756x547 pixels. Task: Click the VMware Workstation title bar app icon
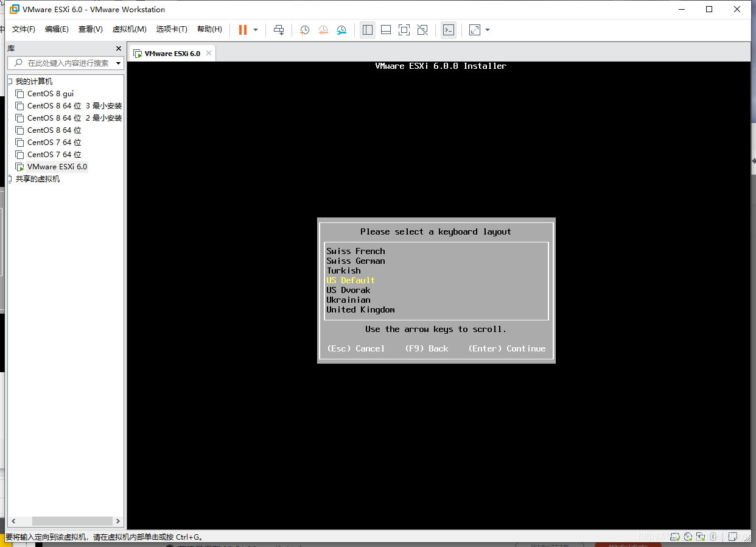[x=15, y=9]
